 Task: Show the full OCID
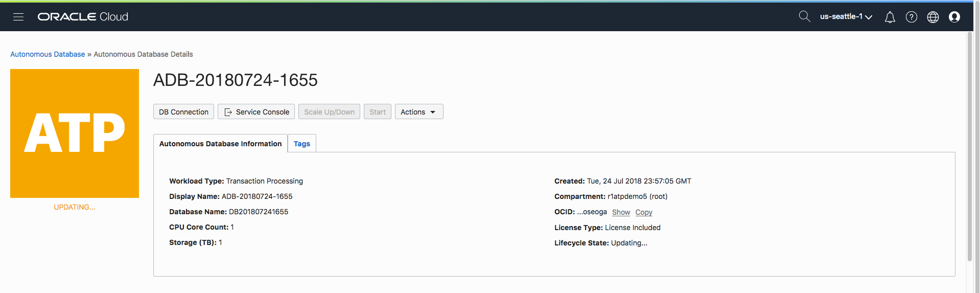(x=621, y=212)
